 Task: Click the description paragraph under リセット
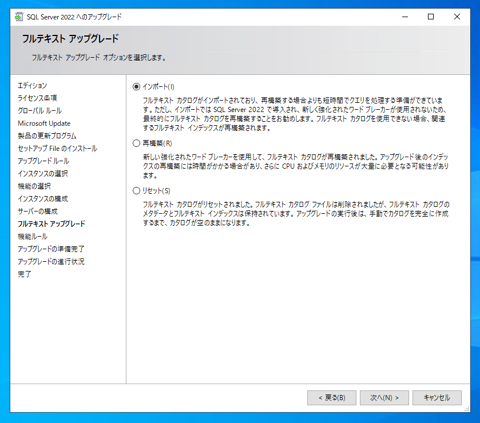coord(296,214)
